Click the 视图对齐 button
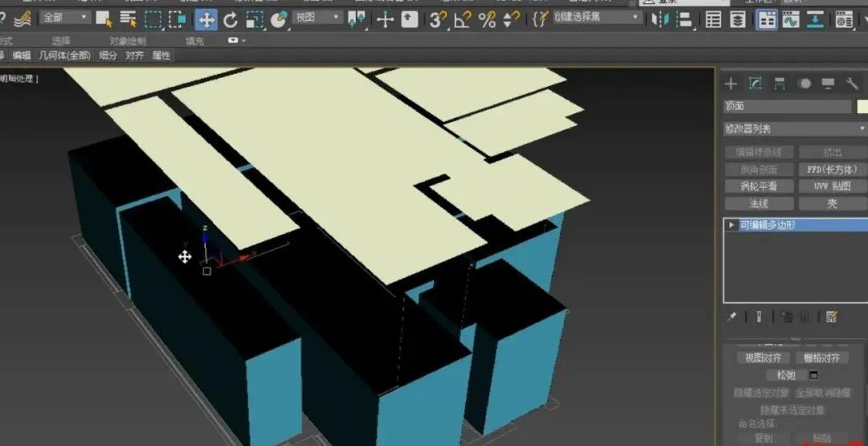Viewport: 868px width, 446px height. pyautogui.click(x=763, y=358)
